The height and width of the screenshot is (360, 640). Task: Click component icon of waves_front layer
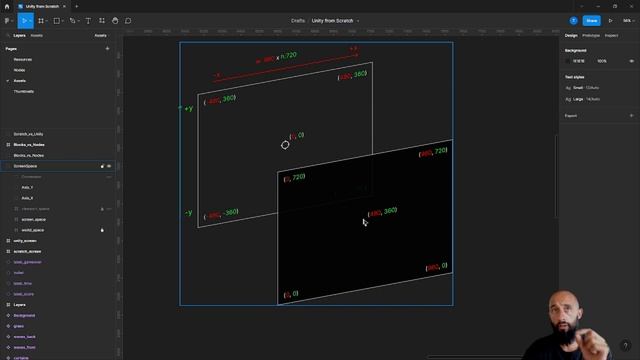(8, 347)
